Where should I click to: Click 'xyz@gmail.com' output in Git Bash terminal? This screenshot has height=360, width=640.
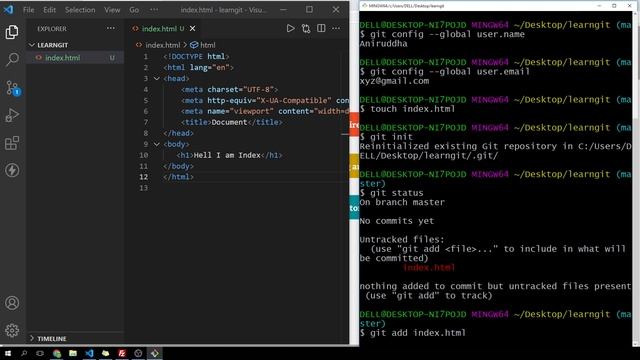(394, 81)
